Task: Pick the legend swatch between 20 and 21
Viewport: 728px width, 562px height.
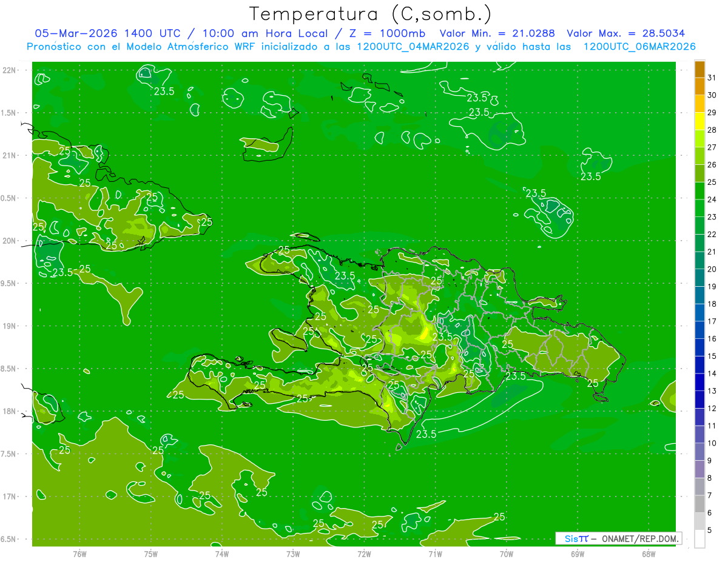Action: click(699, 261)
